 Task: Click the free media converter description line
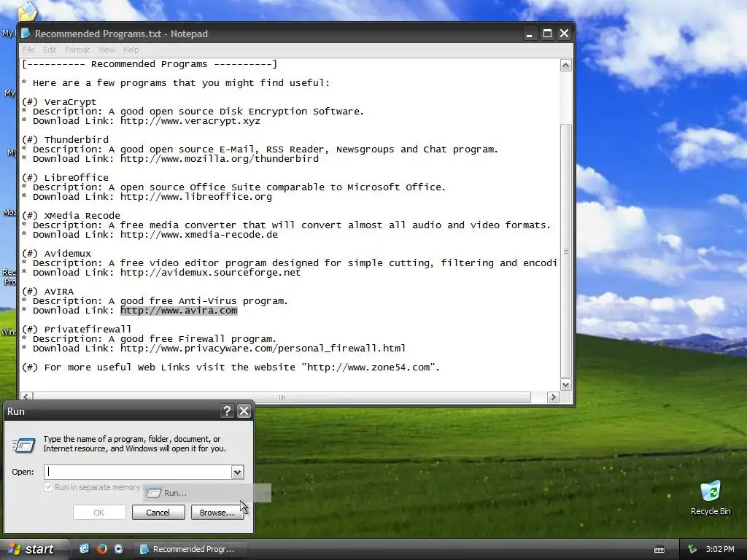click(x=286, y=225)
